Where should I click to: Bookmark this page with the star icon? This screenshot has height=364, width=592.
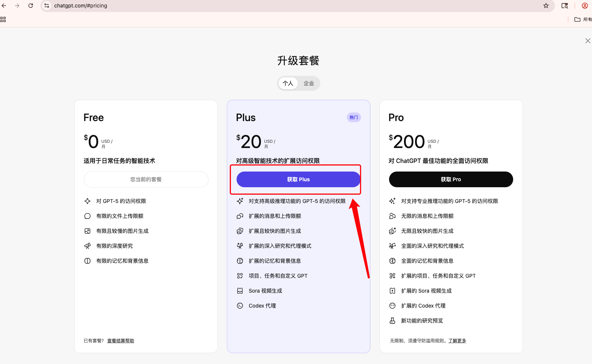[x=546, y=6]
